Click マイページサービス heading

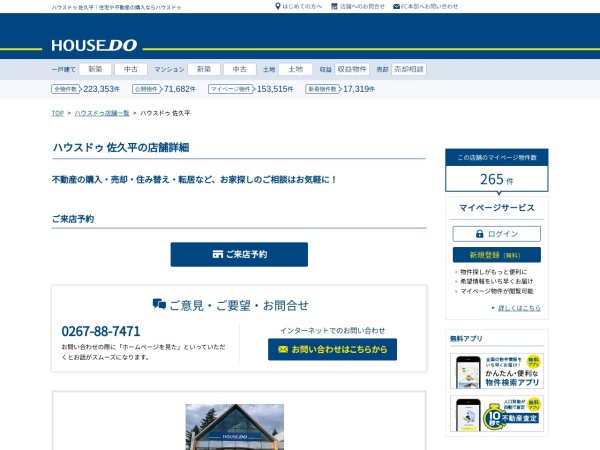coord(497,208)
